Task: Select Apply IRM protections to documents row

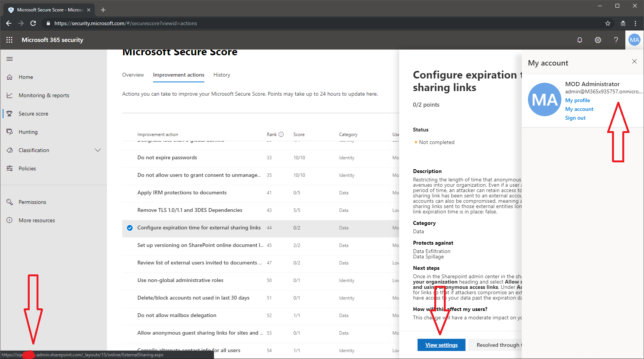Action: click(261, 193)
